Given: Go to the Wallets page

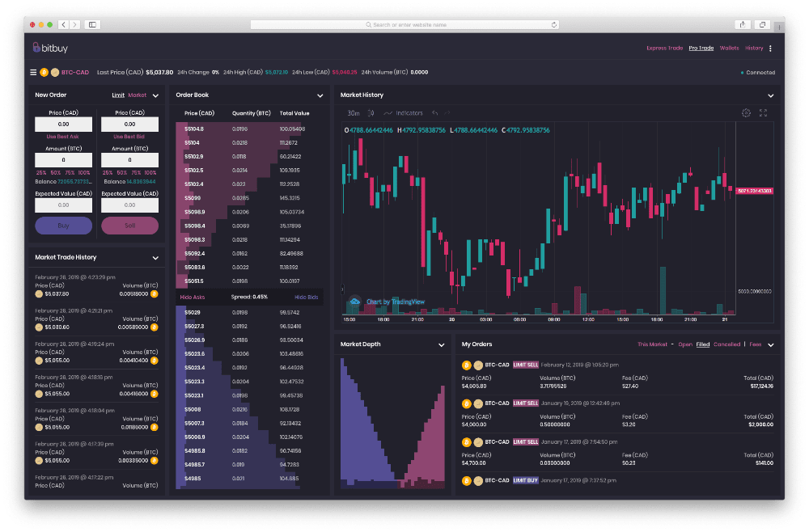Looking at the screenshot, I should tap(729, 49).
